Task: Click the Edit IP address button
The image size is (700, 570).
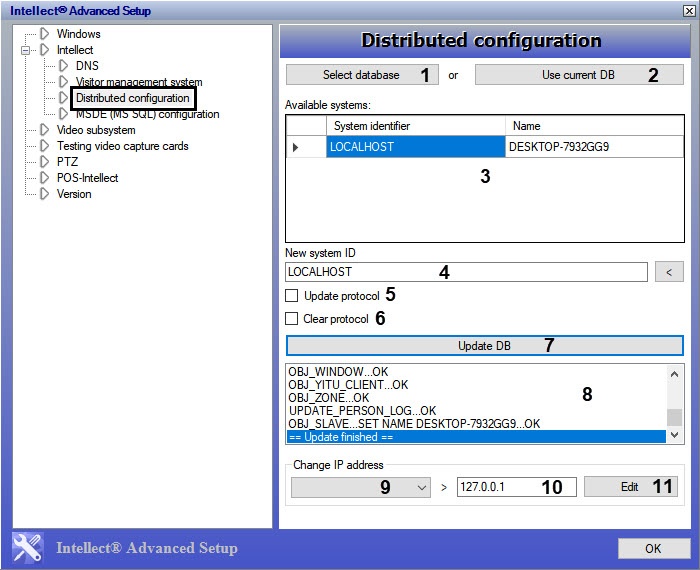Action: (x=631, y=487)
